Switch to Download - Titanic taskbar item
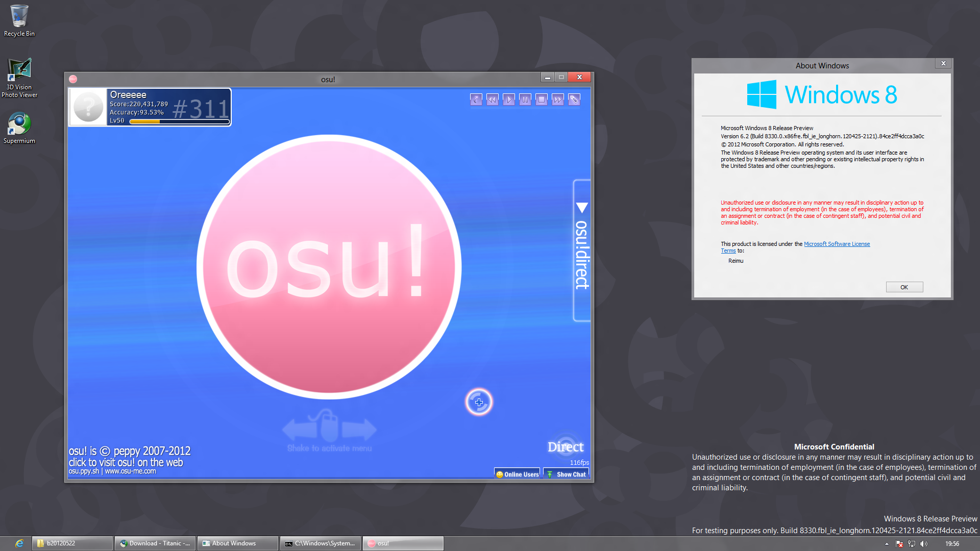980x551 pixels. tap(155, 543)
